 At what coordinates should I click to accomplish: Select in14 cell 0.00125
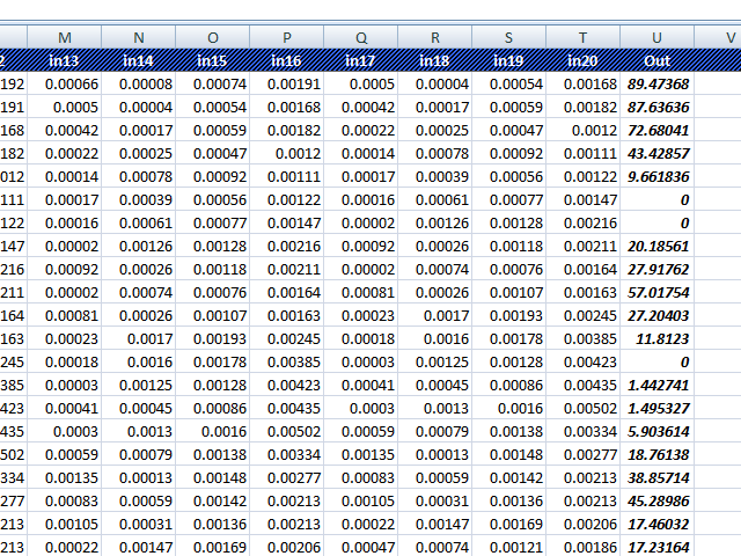(138, 385)
